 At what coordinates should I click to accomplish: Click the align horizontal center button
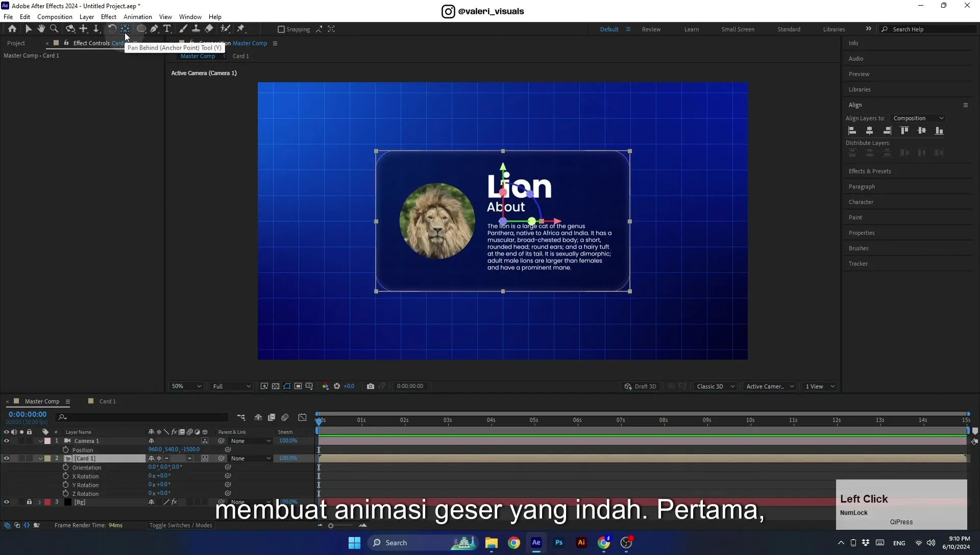coord(870,131)
